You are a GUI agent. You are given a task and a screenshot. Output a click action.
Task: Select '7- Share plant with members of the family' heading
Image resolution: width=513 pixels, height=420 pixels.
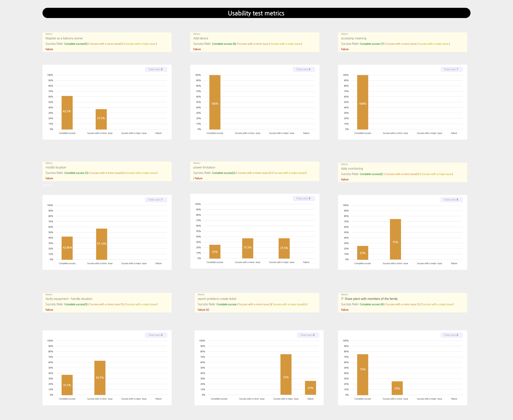369,299
